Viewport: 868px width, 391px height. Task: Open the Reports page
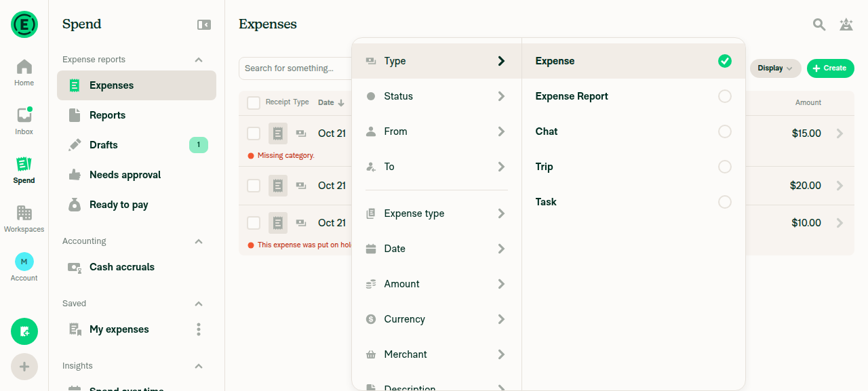pyautogui.click(x=136, y=115)
